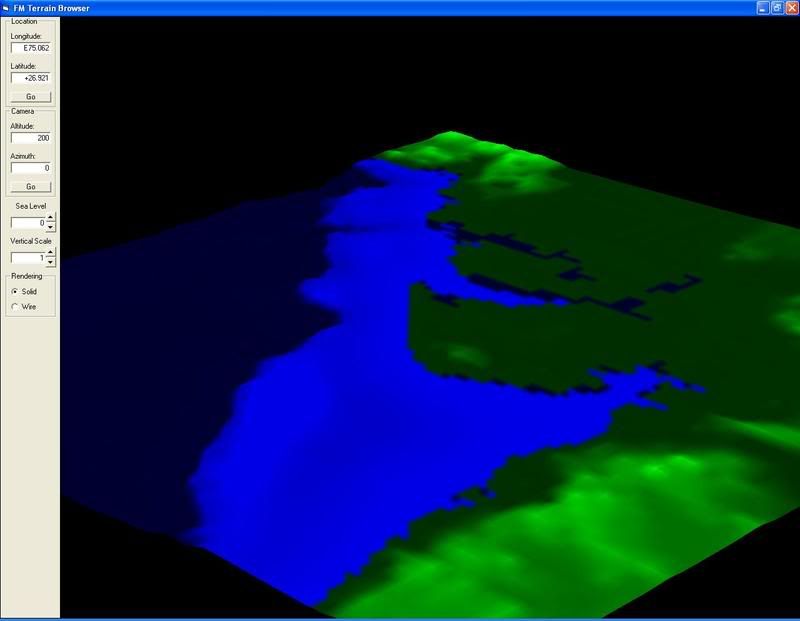Select the Azimuth input field
This screenshot has width=800, height=621.
tap(30, 168)
